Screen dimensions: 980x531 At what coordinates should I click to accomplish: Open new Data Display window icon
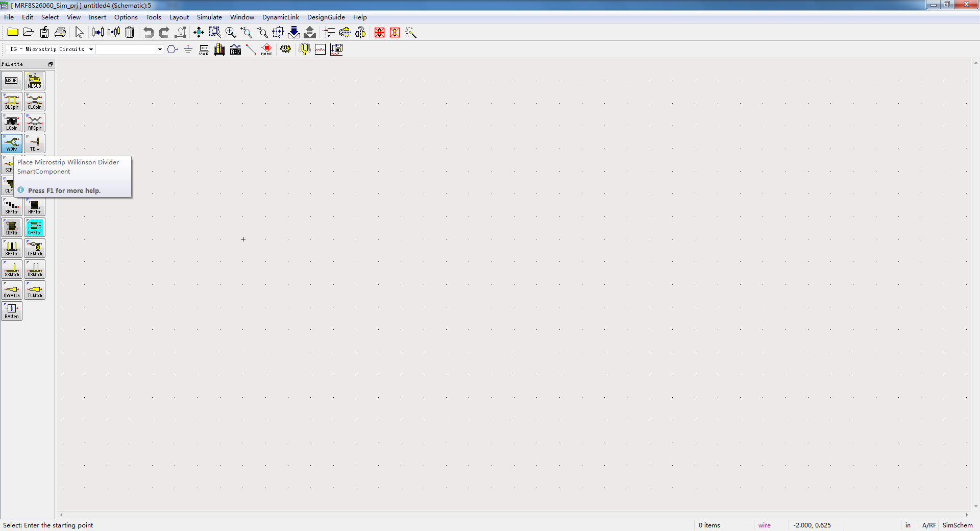point(321,50)
